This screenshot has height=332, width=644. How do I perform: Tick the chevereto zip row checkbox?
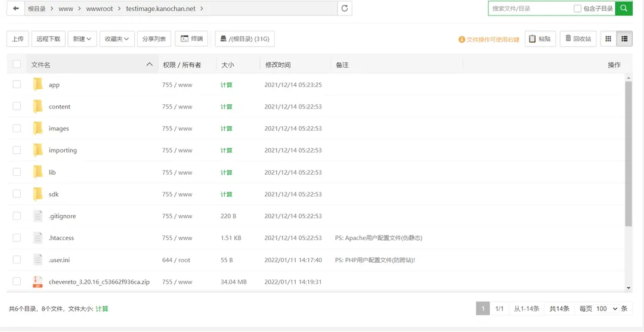[17, 281]
